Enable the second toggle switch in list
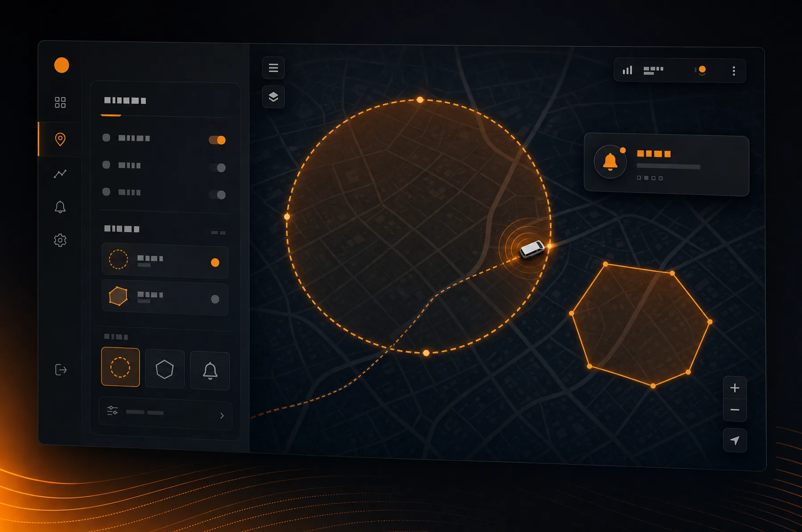 pyautogui.click(x=217, y=167)
